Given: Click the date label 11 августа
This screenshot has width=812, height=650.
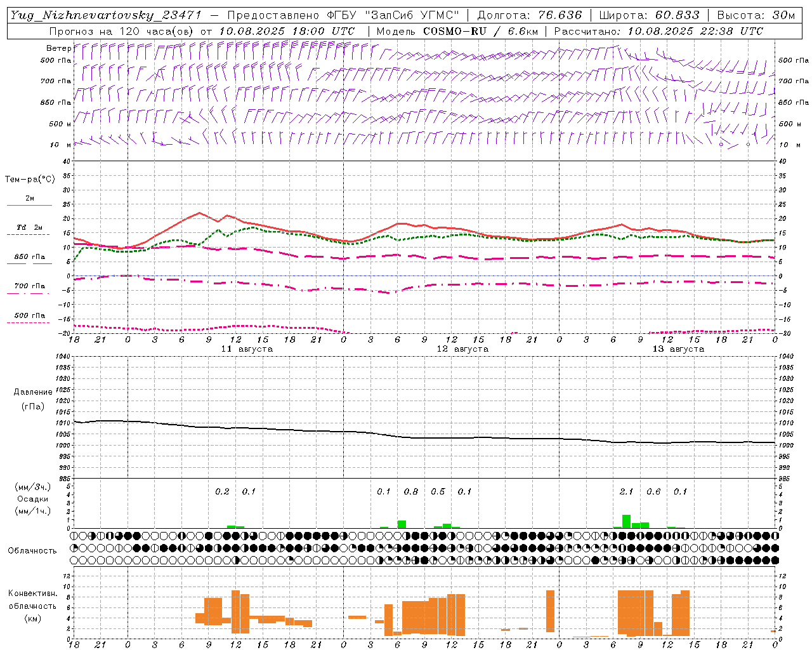Looking at the screenshot, I should 247,349.
